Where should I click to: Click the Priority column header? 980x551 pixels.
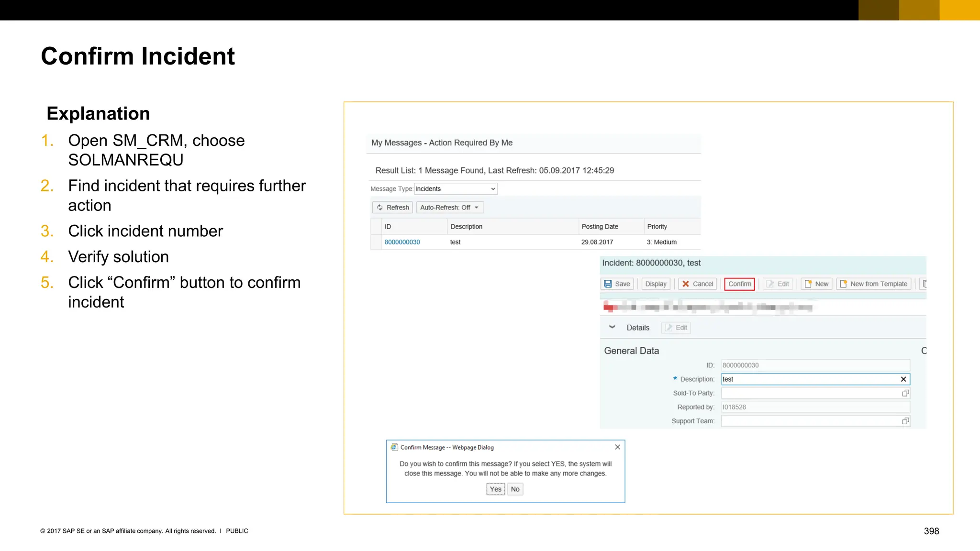click(672, 227)
